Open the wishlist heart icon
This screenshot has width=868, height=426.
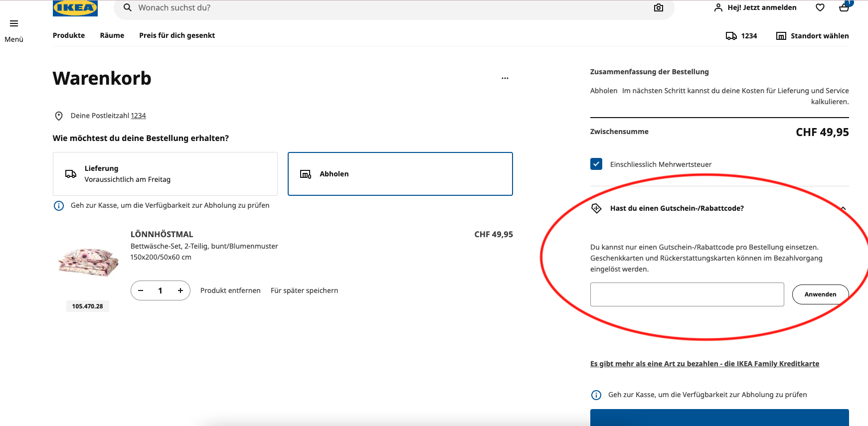click(820, 7)
